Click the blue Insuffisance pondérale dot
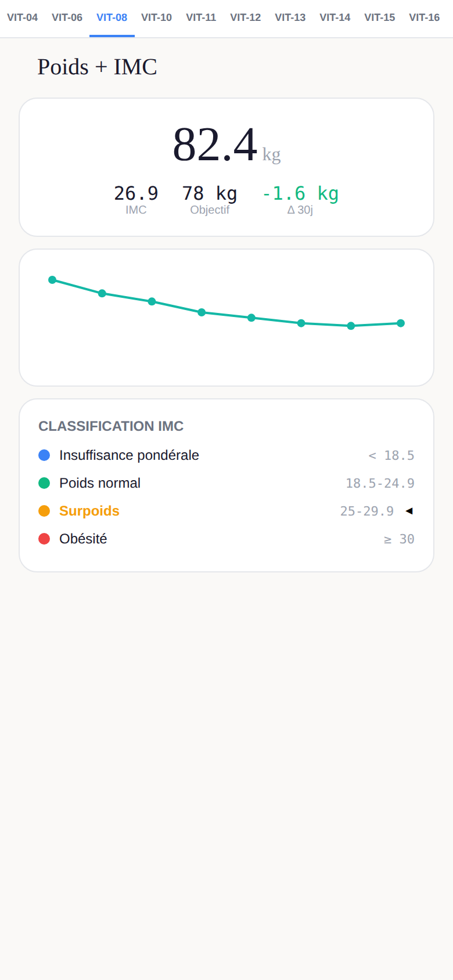 click(44, 455)
